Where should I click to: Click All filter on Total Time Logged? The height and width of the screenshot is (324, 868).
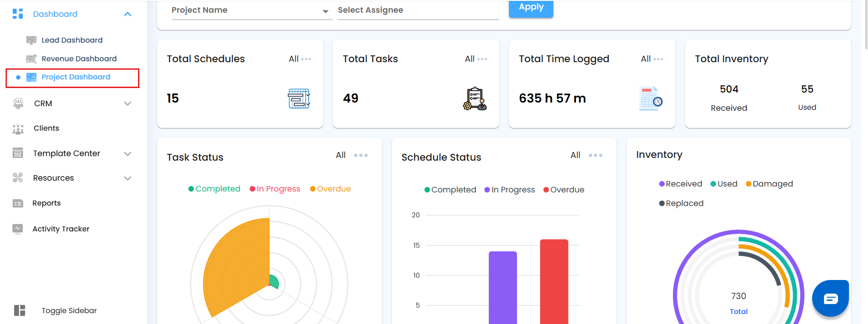(646, 59)
